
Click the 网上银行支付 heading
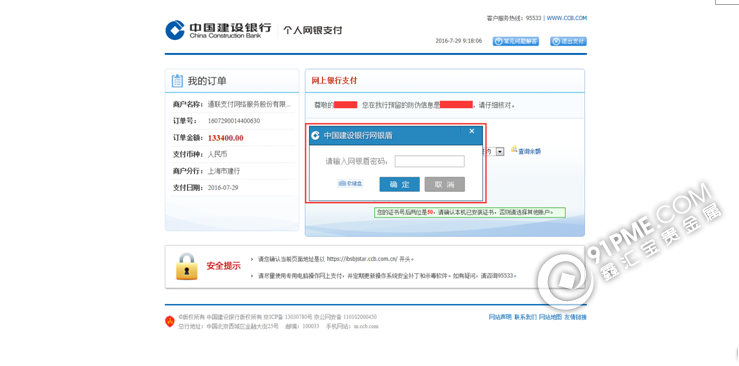pos(334,81)
